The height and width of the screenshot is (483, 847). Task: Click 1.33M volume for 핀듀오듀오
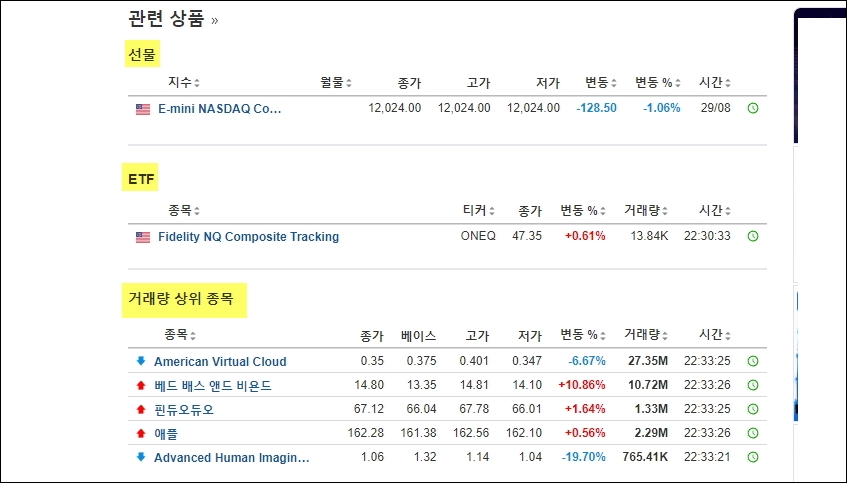(651, 409)
